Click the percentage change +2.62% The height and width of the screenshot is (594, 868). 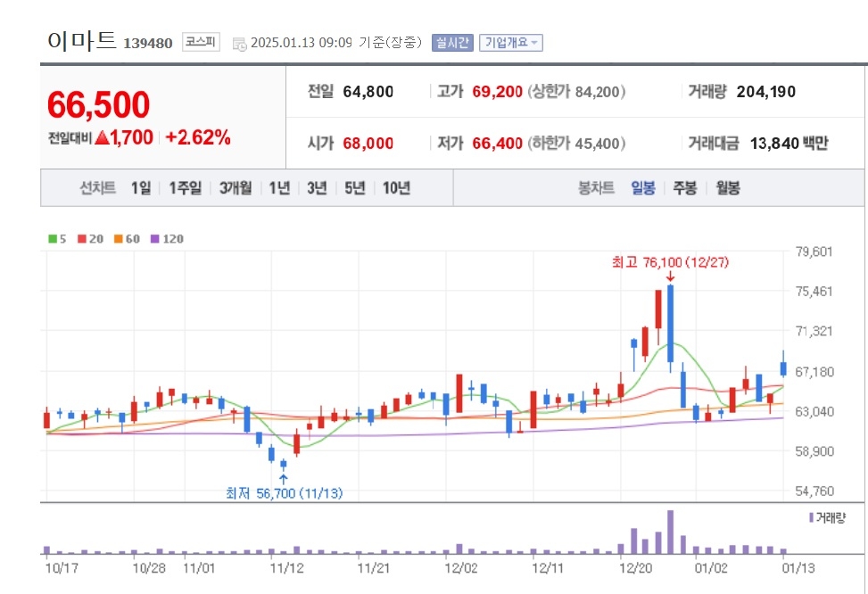pos(198,137)
